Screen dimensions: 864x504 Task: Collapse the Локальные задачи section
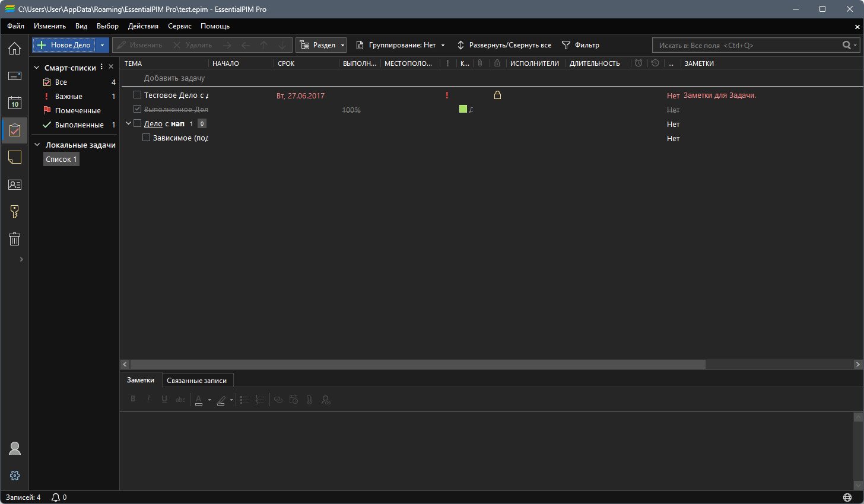point(37,145)
